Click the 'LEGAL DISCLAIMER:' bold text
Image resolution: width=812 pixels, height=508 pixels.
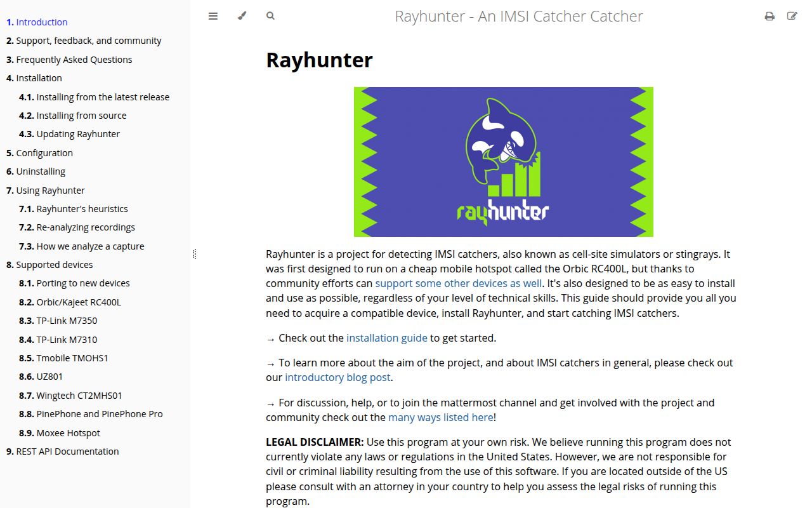pyautogui.click(x=315, y=442)
